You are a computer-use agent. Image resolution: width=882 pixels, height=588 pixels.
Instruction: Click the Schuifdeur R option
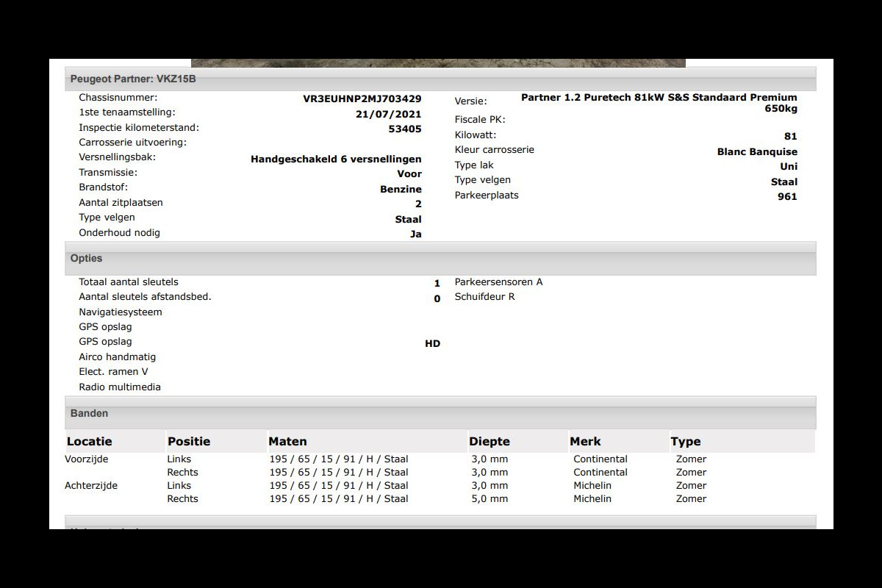(484, 297)
